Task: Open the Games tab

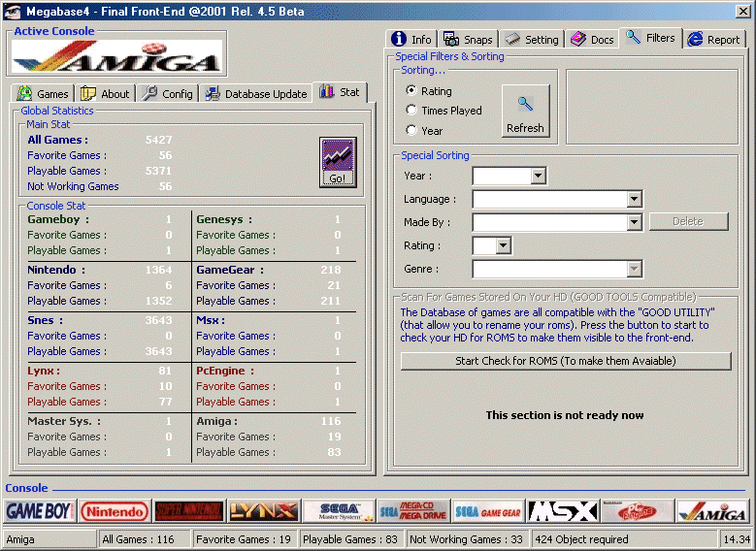Action: click(43, 93)
